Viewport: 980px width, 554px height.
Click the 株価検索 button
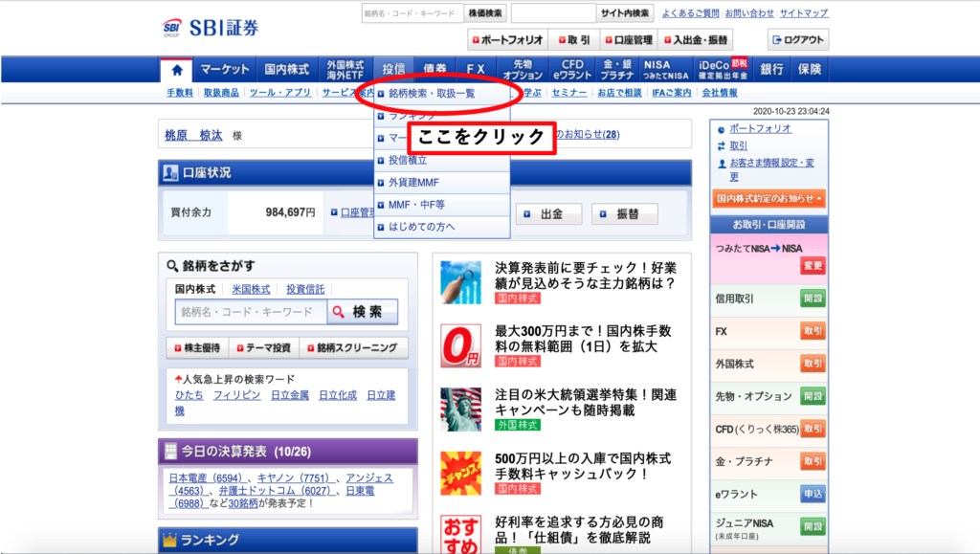485,13
